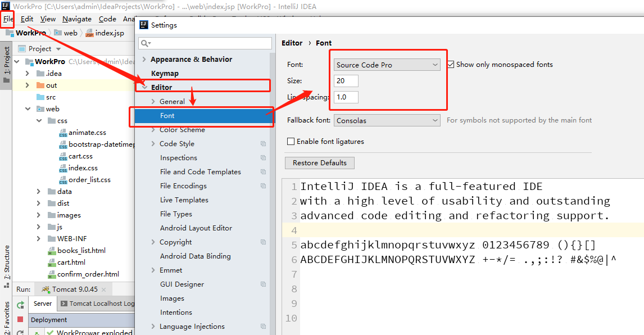Expand the Emmet settings node
This screenshot has width=644, height=335.
click(153, 270)
